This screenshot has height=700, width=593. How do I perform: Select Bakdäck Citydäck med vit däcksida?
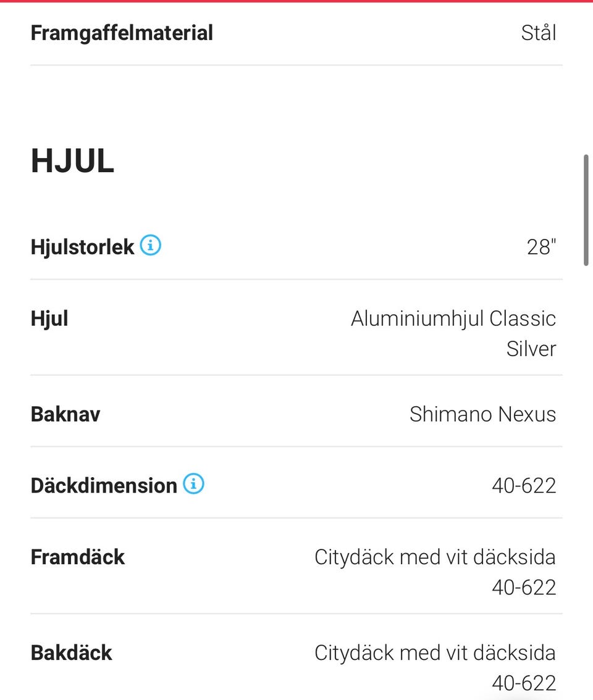[435, 652]
